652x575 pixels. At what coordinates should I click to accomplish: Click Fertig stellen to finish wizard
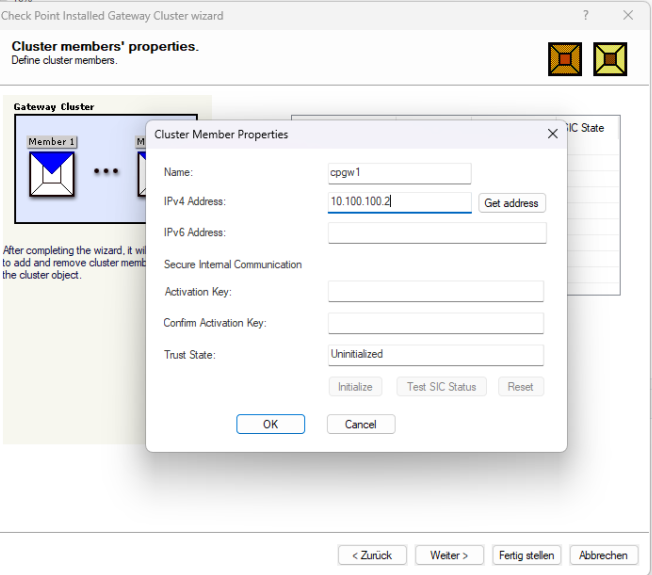click(526, 555)
